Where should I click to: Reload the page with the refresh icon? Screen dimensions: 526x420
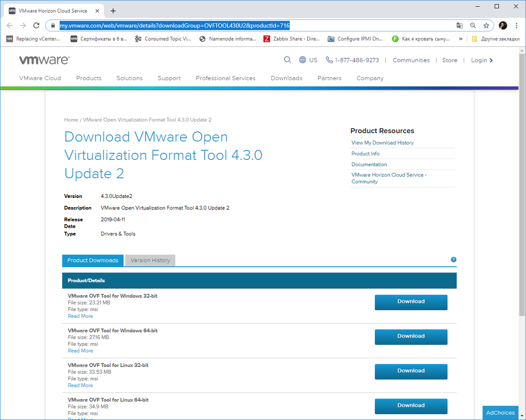[x=37, y=25]
